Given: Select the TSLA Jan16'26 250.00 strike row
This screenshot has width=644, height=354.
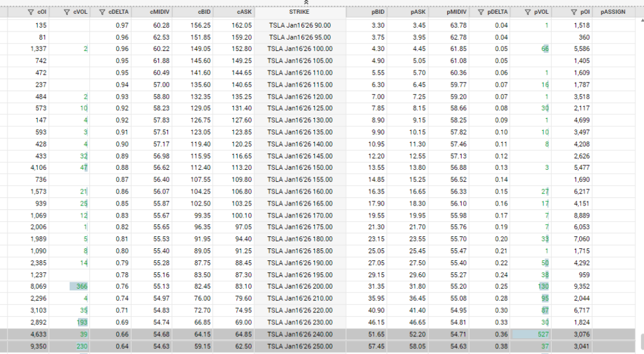Looking at the screenshot, I should click(x=300, y=346).
